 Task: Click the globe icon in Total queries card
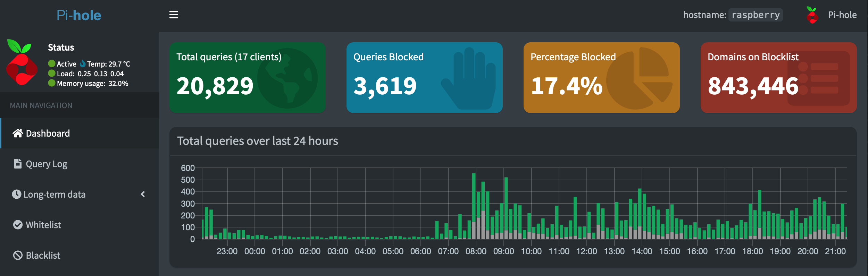[x=287, y=78]
